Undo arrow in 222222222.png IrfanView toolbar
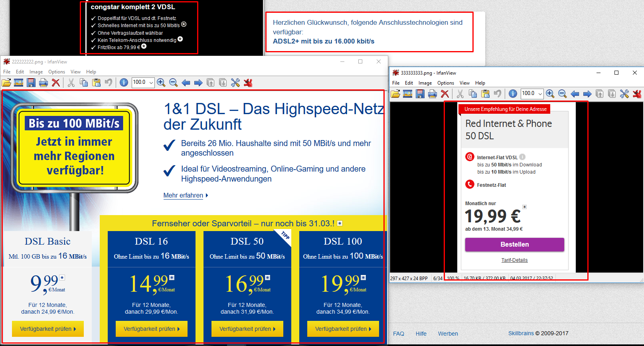 pyautogui.click(x=109, y=83)
